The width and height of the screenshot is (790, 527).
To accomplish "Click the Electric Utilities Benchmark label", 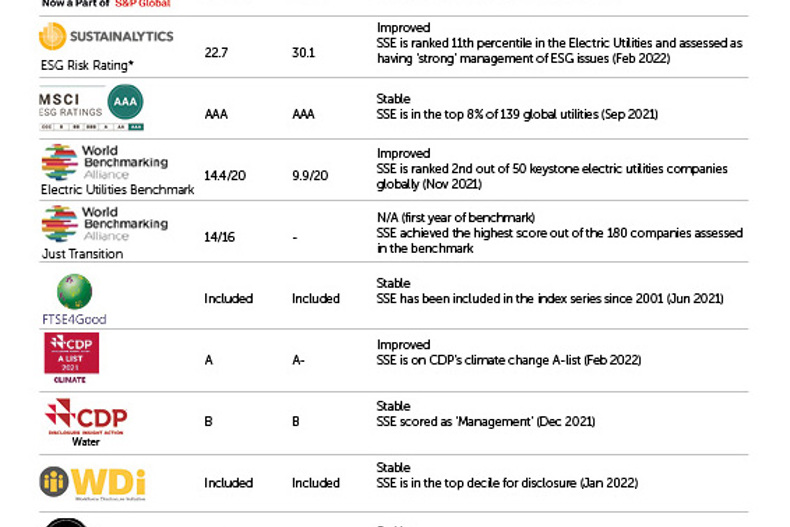I will pos(117,189).
